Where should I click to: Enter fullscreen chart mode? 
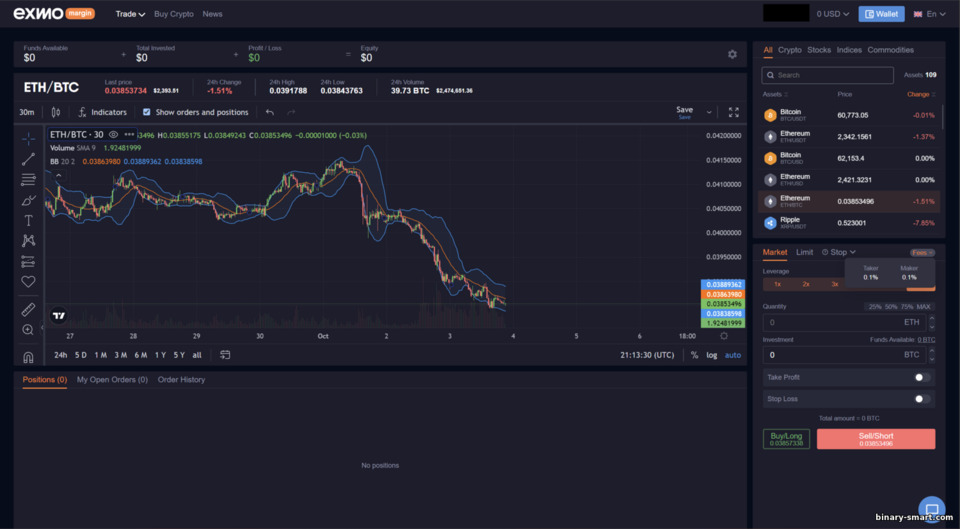pyautogui.click(x=733, y=112)
